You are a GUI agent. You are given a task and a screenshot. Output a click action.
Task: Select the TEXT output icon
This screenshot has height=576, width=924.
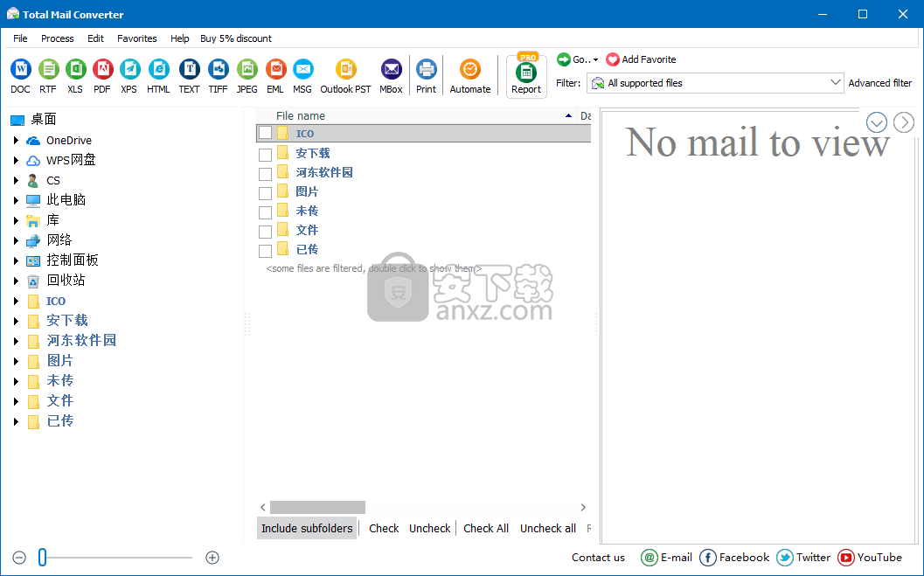[189, 76]
